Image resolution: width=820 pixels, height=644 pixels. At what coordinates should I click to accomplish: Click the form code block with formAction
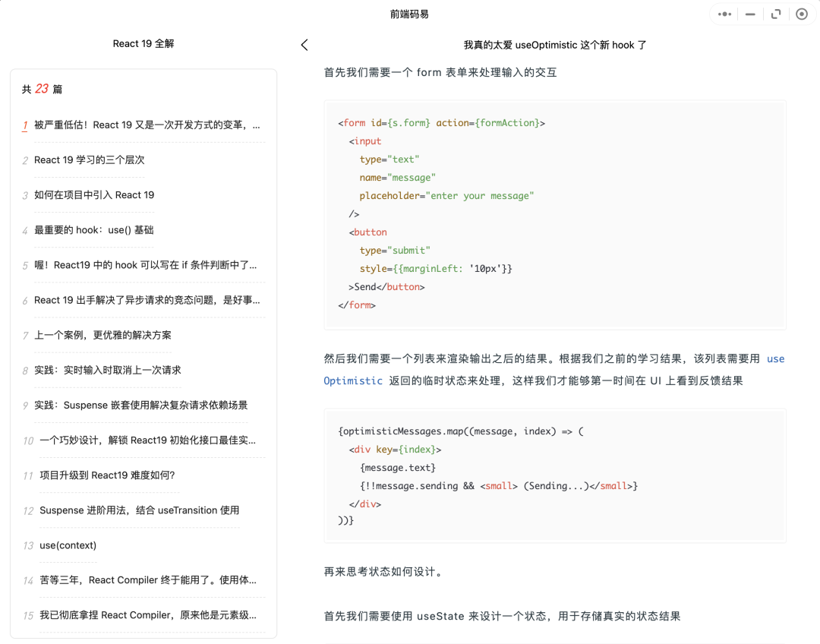tap(555, 214)
